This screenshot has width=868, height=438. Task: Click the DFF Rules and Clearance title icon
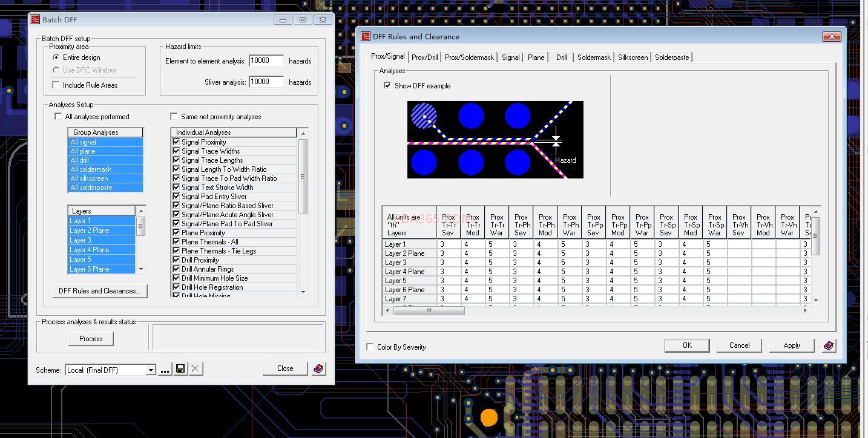click(365, 36)
